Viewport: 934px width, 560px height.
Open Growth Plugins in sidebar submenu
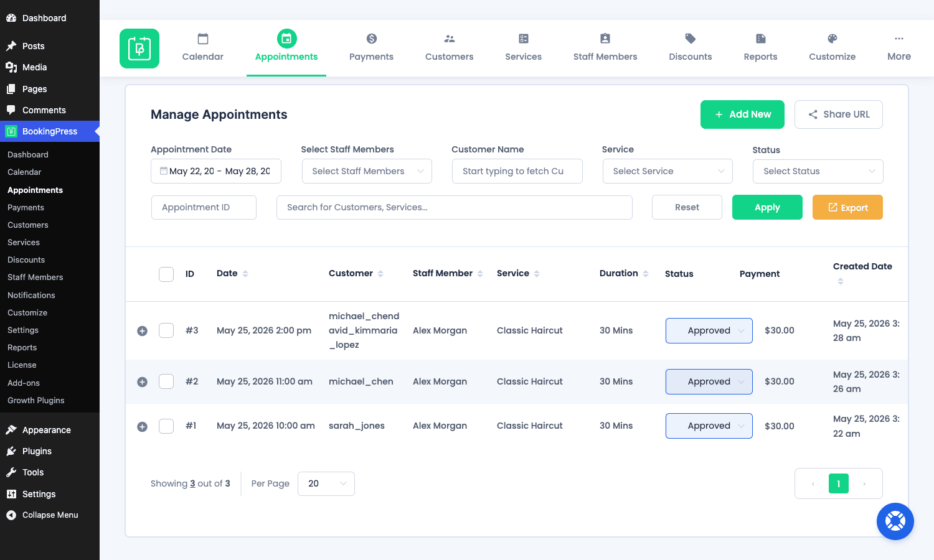pyautogui.click(x=36, y=400)
